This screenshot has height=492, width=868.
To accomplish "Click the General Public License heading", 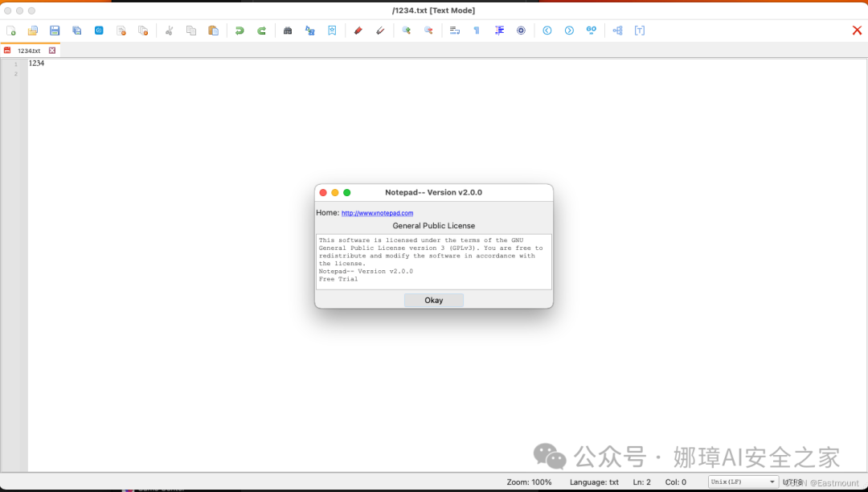I will (433, 226).
